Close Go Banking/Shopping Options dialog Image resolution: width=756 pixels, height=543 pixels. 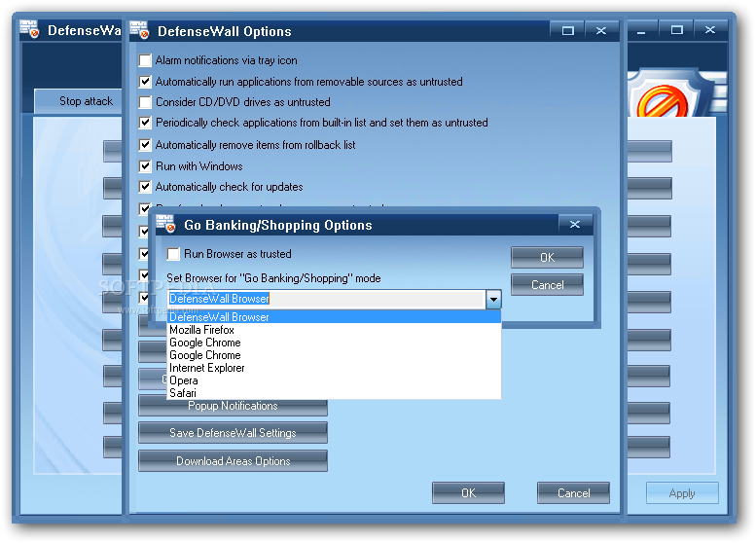(575, 224)
